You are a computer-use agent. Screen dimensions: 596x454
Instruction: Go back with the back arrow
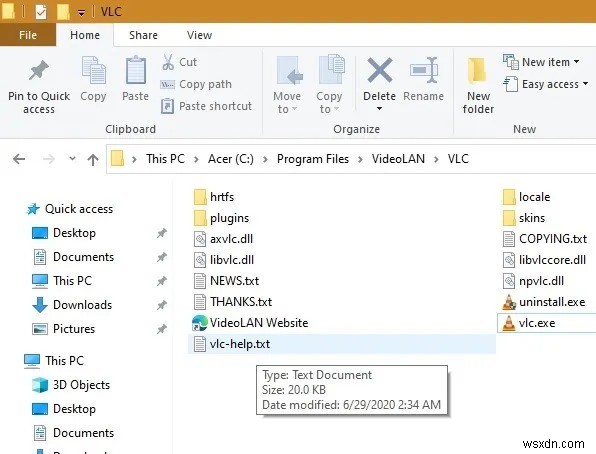(x=19, y=159)
